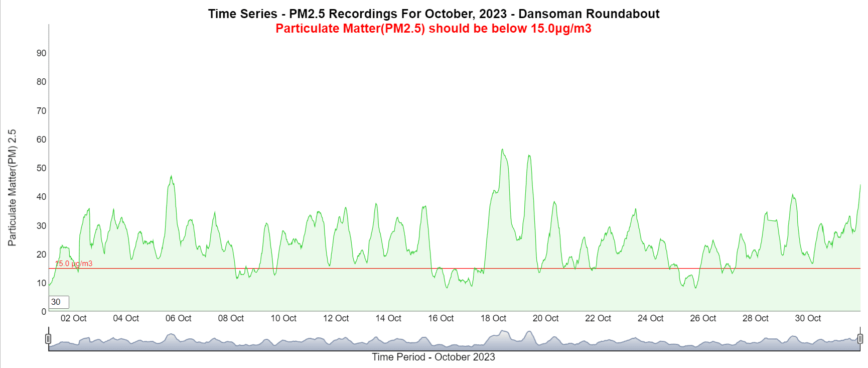Click the y-axis value 20
The image size is (868, 368).
tap(41, 255)
